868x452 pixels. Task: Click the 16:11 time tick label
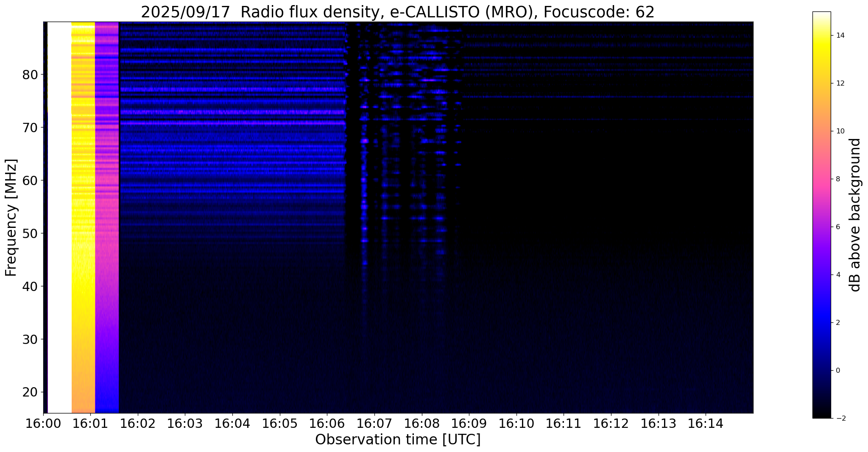564,423
